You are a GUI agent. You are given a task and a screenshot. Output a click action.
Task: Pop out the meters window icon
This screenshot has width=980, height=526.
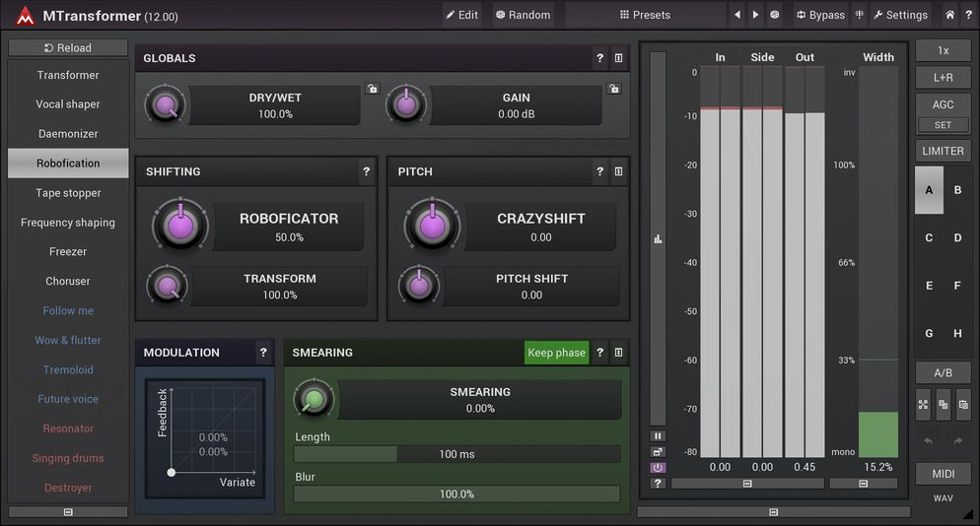tap(658, 452)
